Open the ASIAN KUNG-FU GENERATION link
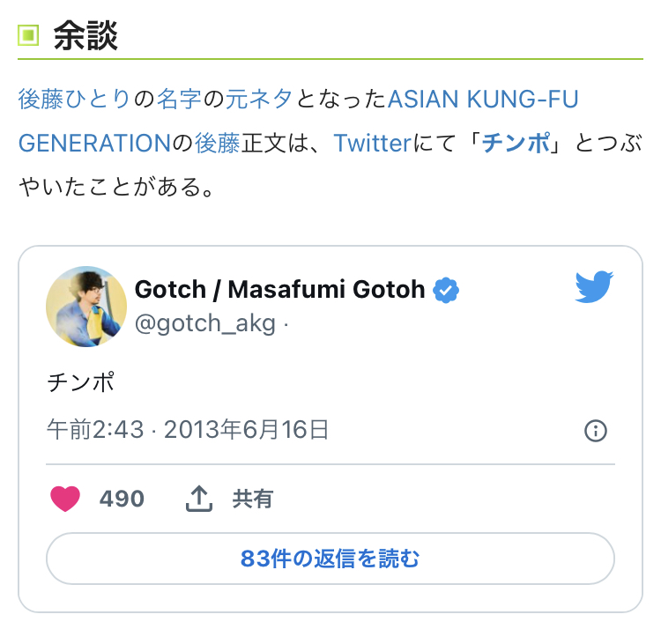This screenshot has height=644, width=661. pyautogui.click(x=483, y=99)
